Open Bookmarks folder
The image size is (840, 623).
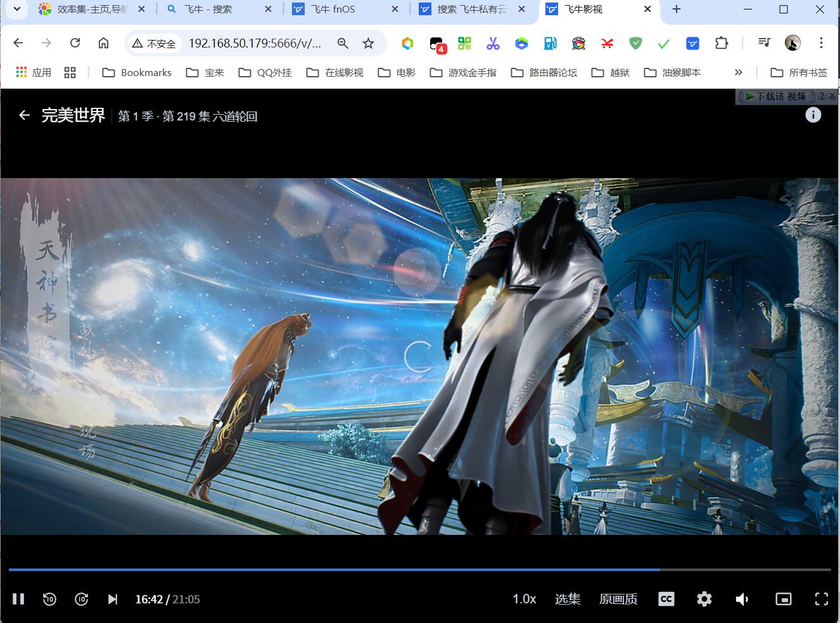(x=137, y=72)
